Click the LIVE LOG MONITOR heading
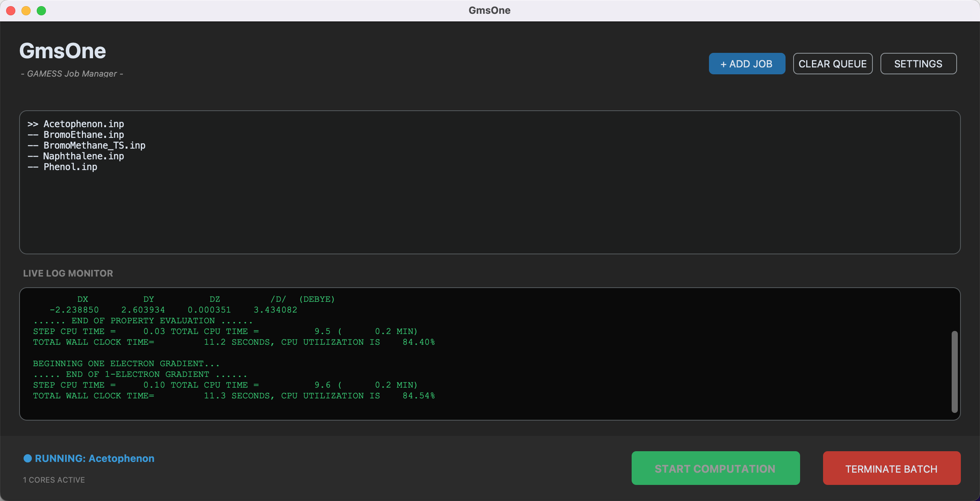Screen dimensions: 980x501 pyautogui.click(x=68, y=273)
